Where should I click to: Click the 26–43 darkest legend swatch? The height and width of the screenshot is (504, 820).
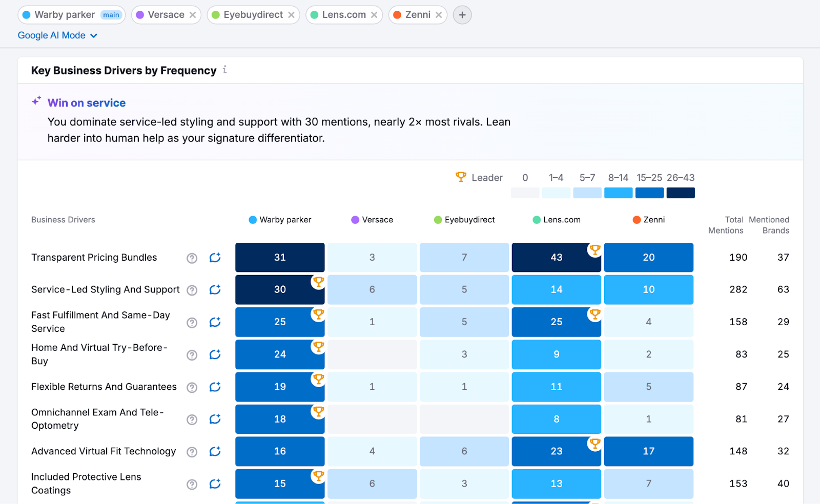(680, 193)
